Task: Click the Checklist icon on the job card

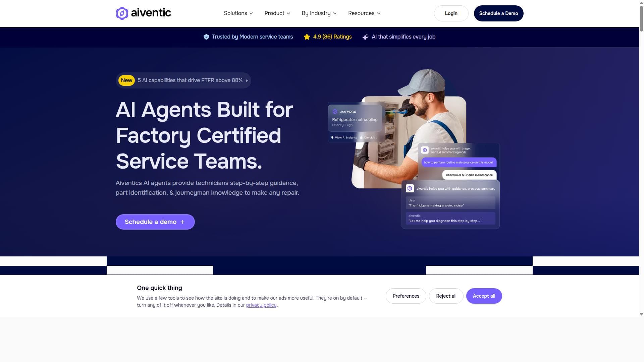Action: [x=361, y=138]
